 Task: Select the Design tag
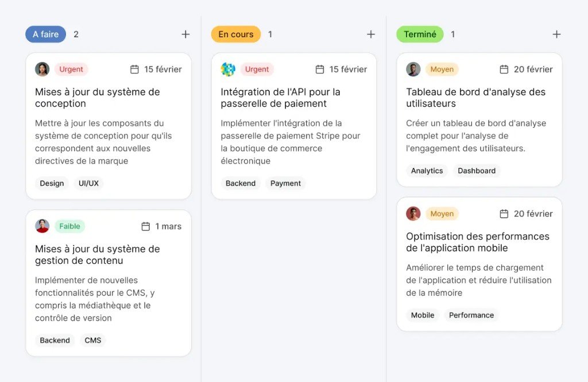52,183
